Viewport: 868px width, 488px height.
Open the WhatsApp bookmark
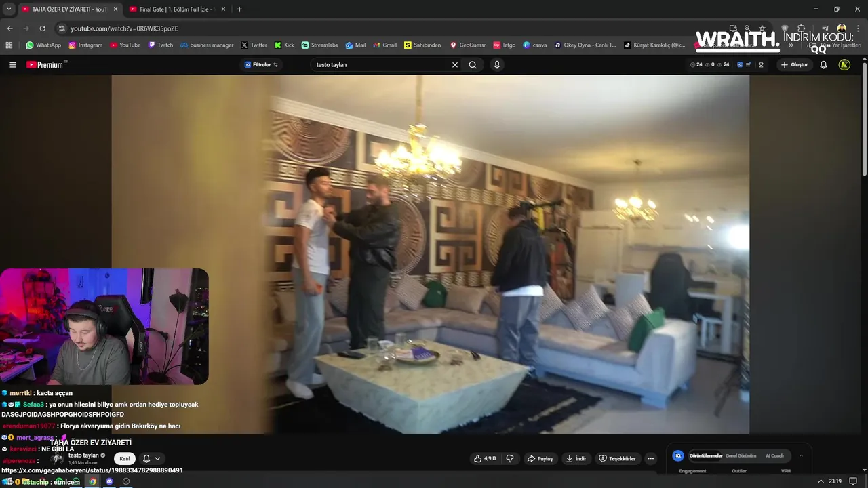43,45
